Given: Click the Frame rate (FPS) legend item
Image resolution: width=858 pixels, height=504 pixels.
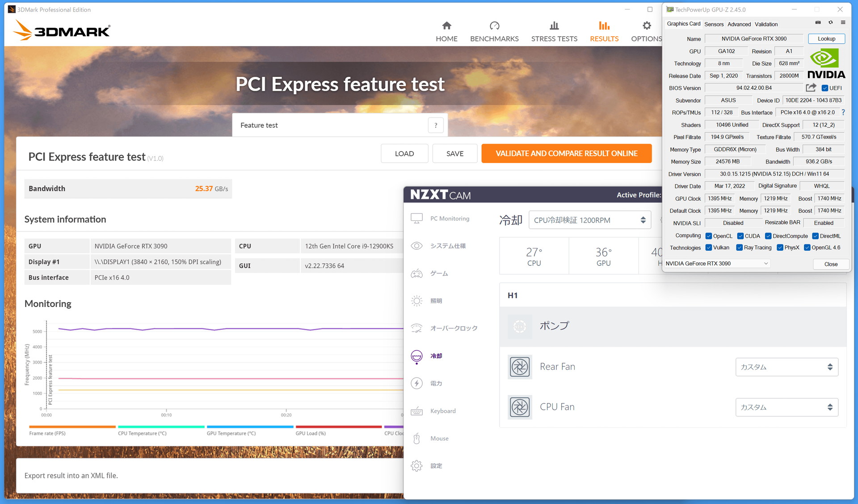Looking at the screenshot, I should [x=72, y=431].
